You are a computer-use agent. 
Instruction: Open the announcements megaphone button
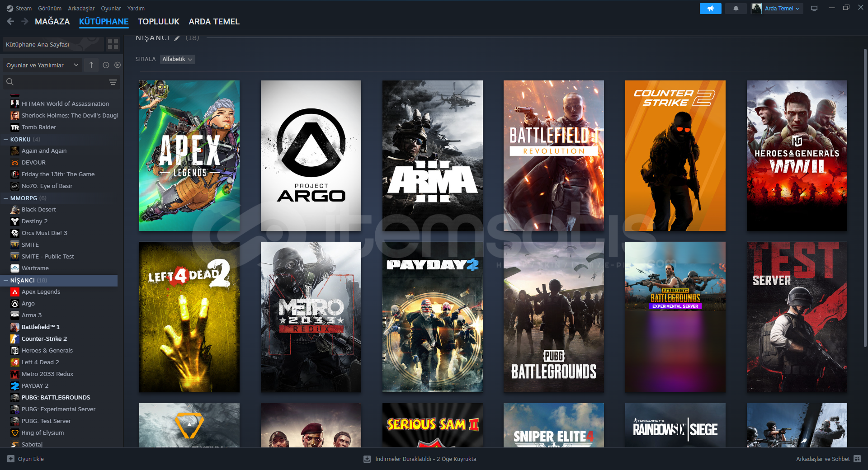pyautogui.click(x=710, y=9)
